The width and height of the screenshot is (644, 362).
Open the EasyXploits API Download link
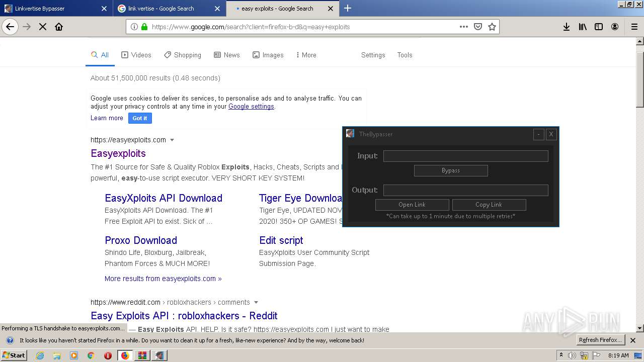point(164,198)
